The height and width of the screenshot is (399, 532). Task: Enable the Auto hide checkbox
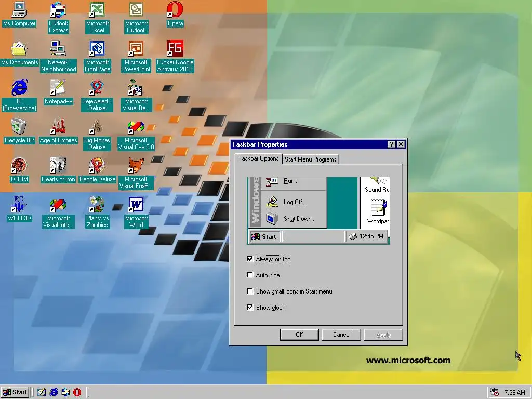(x=250, y=275)
